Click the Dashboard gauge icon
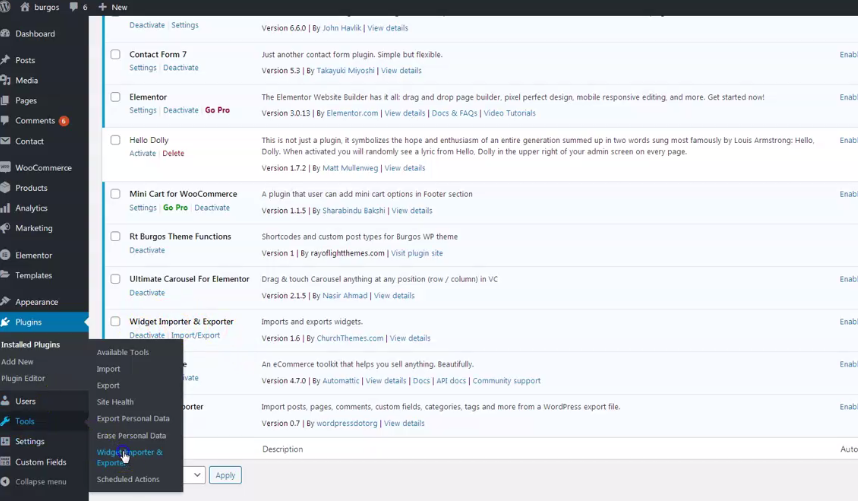Viewport: 858px width, 501px height. [5, 33]
